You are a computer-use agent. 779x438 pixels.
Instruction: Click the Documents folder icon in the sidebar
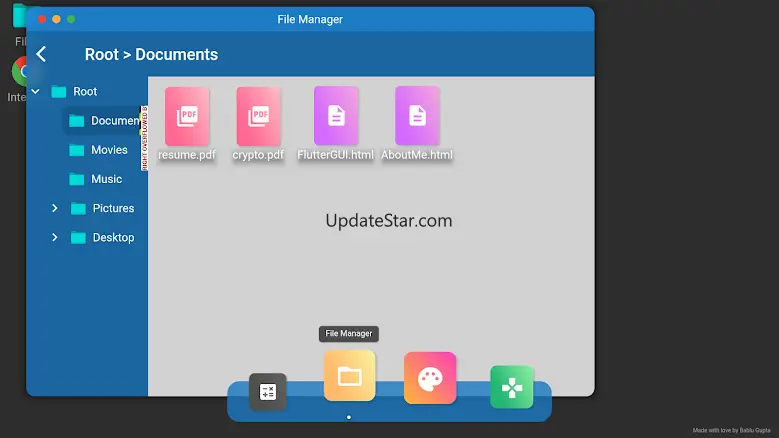77,121
